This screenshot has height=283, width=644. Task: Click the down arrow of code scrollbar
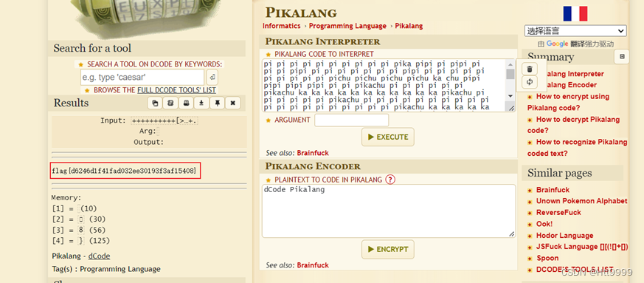point(510,96)
